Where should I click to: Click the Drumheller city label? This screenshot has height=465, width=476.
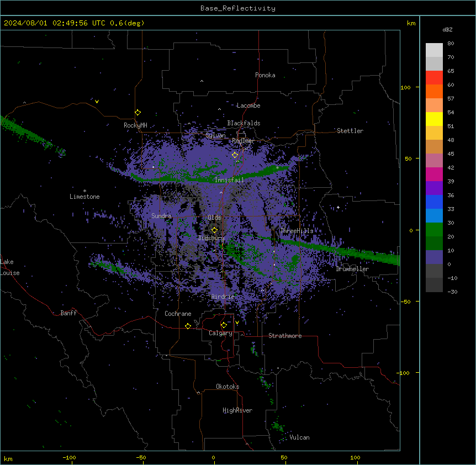pos(352,269)
